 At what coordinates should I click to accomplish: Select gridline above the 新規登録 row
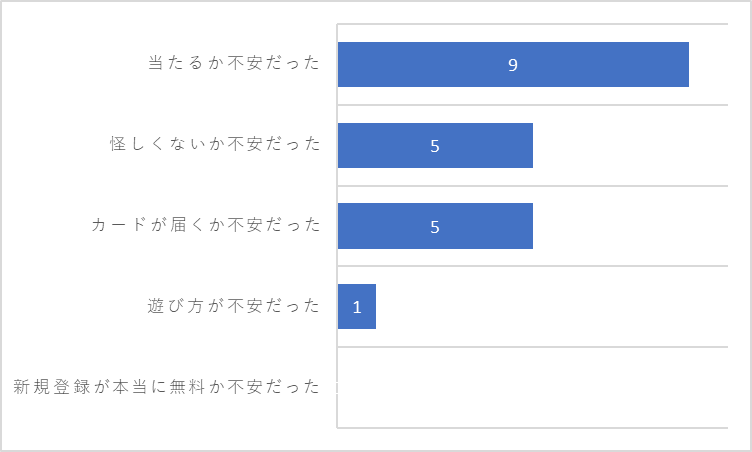click(532, 346)
